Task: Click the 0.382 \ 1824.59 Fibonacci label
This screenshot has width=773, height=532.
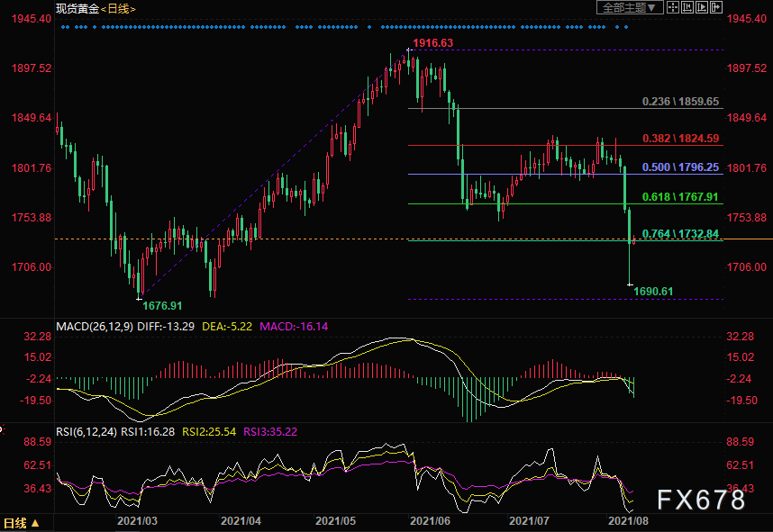Action: [680, 139]
